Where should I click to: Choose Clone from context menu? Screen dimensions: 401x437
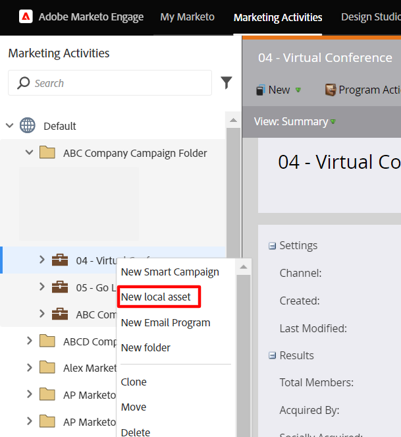pyautogui.click(x=133, y=382)
